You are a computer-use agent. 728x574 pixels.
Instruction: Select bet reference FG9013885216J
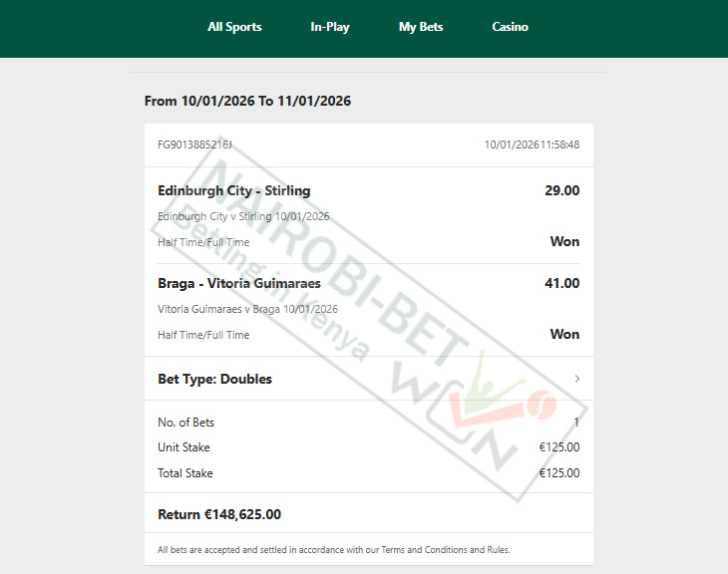coord(194,144)
